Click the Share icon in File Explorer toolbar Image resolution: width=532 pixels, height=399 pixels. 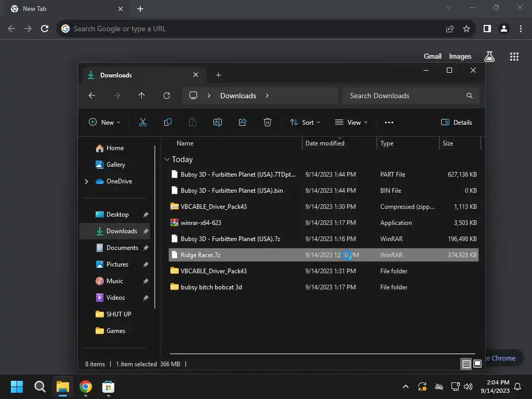pyautogui.click(x=243, y=123)
